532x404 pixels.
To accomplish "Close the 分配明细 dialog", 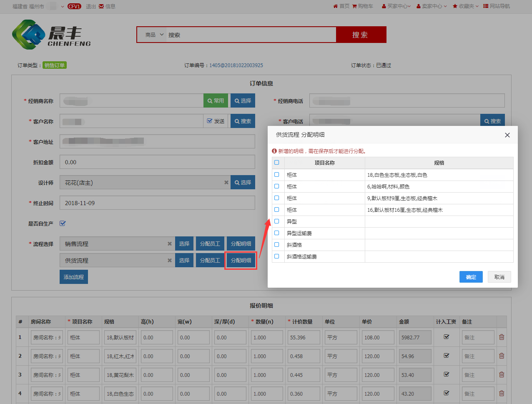I will click(x=507, y=135).
